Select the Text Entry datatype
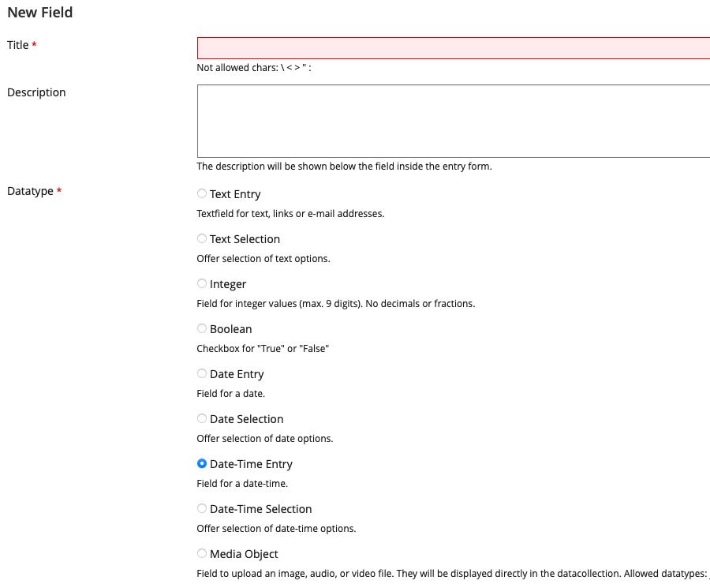710x588 pixels. click(x=202, y=193)
